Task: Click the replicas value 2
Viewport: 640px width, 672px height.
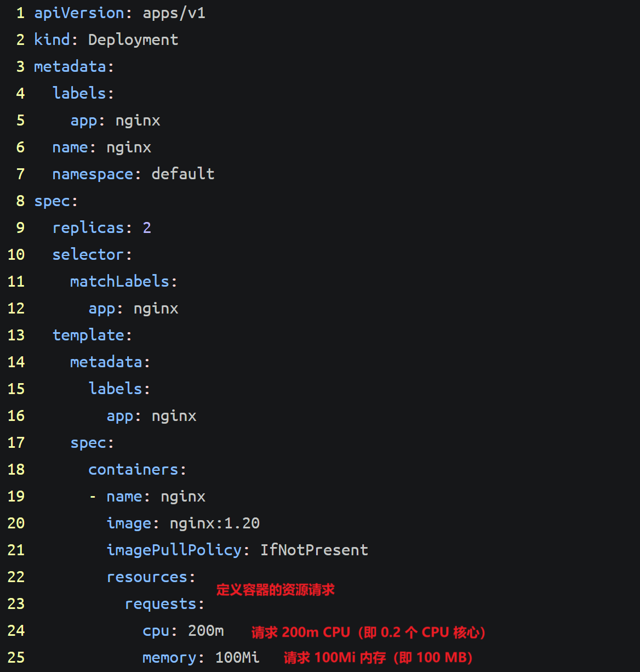Action: tap(147, 228)
